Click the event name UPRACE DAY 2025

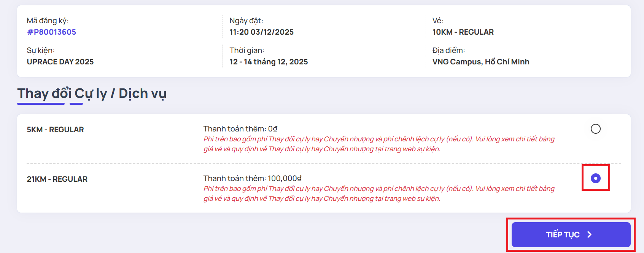click(x=60, y=62)
